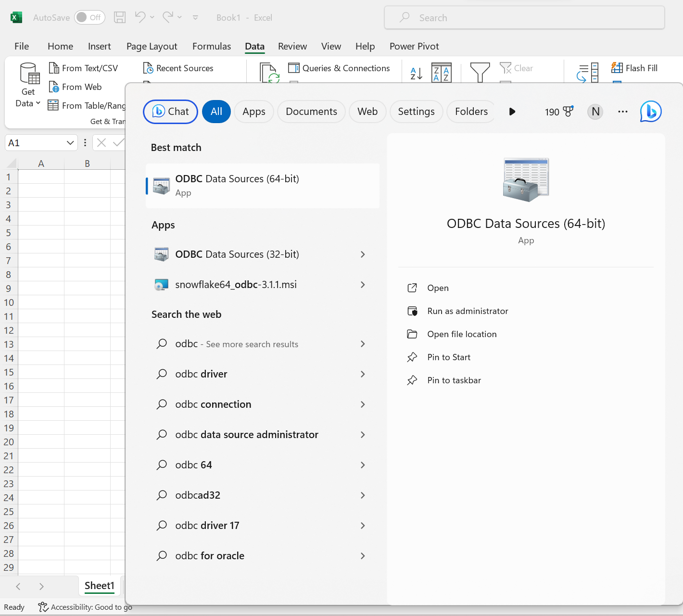Pin ODBC Data Sources to taskbar
This screenshot has width=683, height=616.
pos(454,380)
